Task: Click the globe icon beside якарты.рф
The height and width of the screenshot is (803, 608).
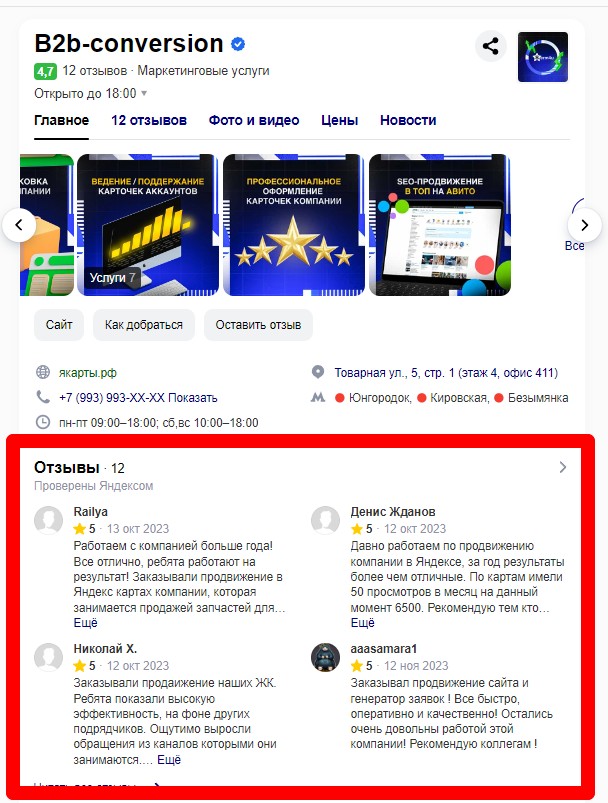Action: [43, 372]
